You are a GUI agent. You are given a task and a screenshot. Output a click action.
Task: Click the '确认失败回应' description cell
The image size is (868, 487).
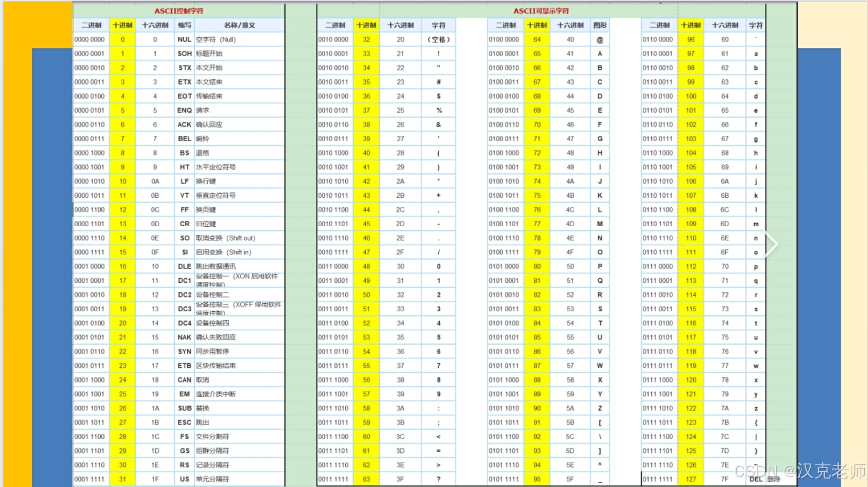[239, 337]
